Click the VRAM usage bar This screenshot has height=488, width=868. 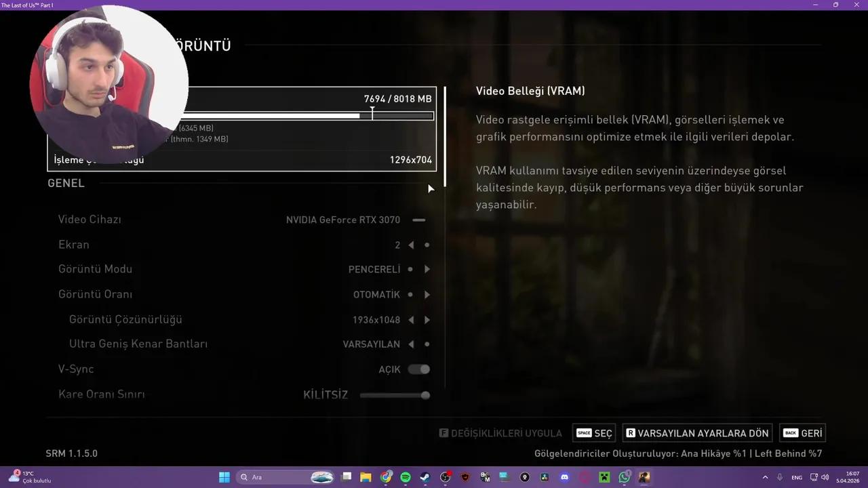pyautogui.click(x=308, y=116)
